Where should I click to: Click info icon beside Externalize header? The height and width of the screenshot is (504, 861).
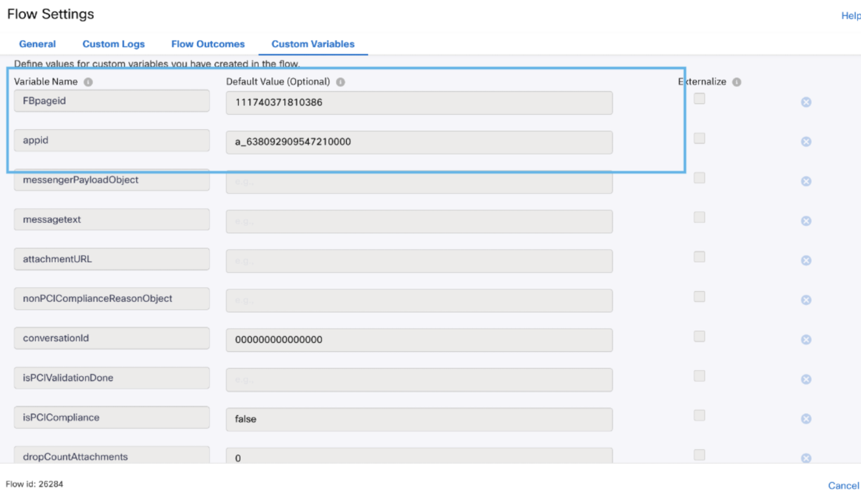[x=737, y=82]
